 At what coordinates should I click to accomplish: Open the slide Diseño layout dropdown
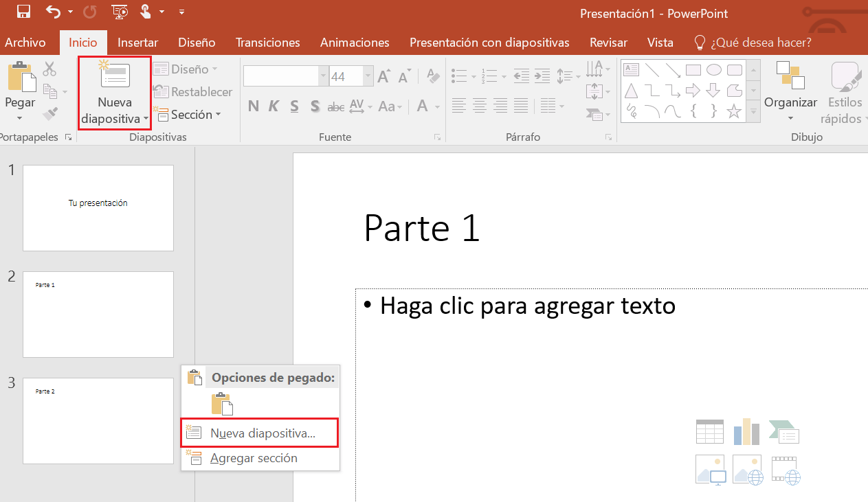pos(186,69)
